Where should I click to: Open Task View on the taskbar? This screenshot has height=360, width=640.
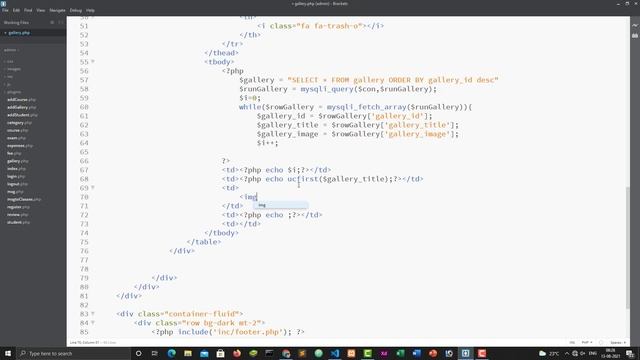pos(155,353)
